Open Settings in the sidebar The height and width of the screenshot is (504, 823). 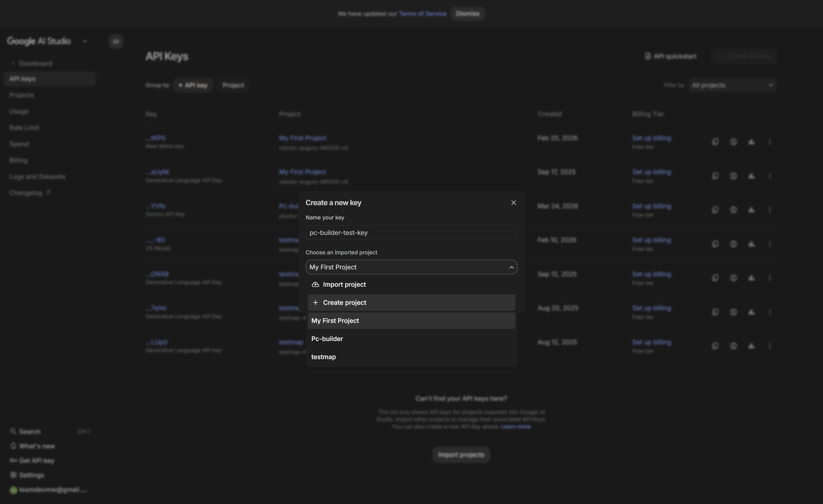click(x=27, y=475)
